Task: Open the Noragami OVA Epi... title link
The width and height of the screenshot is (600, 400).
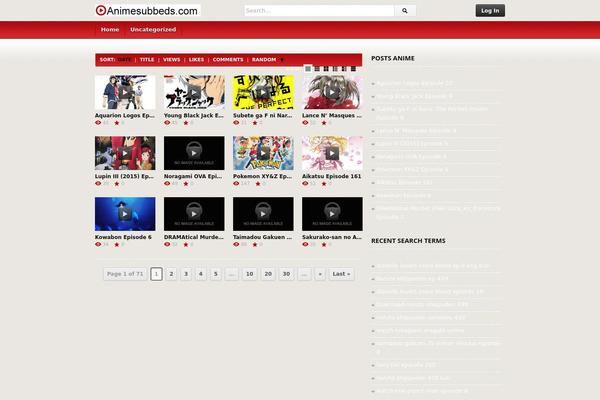Action: point(193,176)
